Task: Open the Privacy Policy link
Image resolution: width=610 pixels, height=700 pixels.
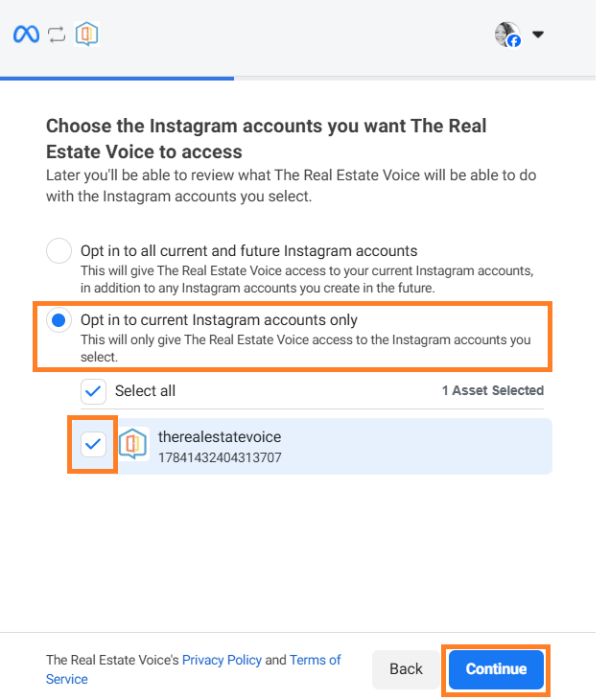Action: (222, 660)
